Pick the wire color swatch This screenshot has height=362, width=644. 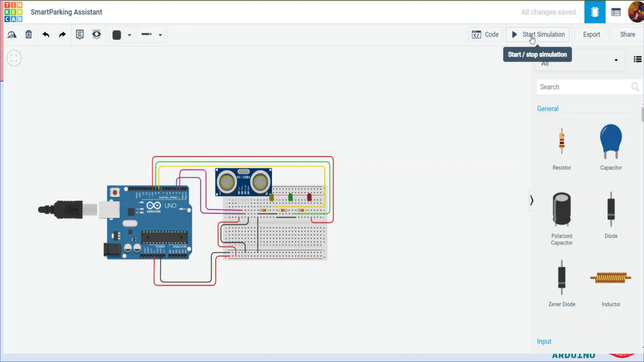click(117, 35)
